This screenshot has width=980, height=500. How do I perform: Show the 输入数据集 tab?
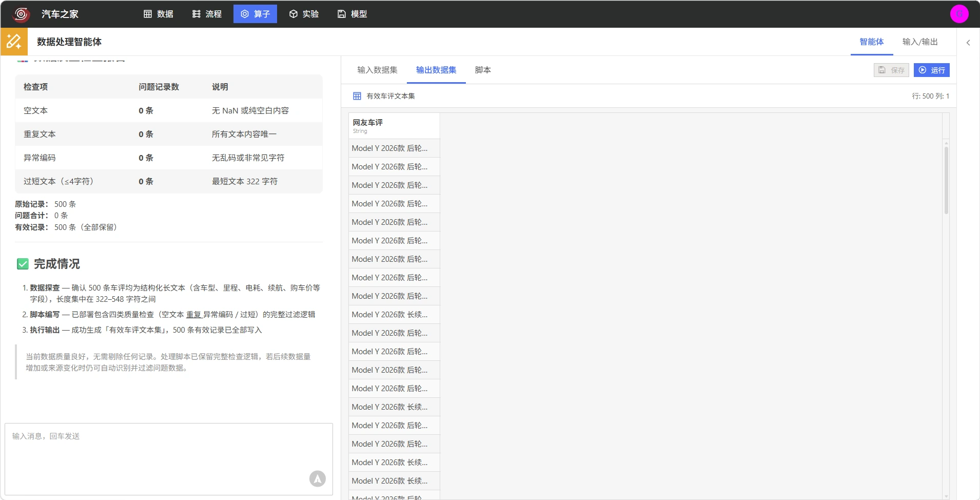point(377,70)
